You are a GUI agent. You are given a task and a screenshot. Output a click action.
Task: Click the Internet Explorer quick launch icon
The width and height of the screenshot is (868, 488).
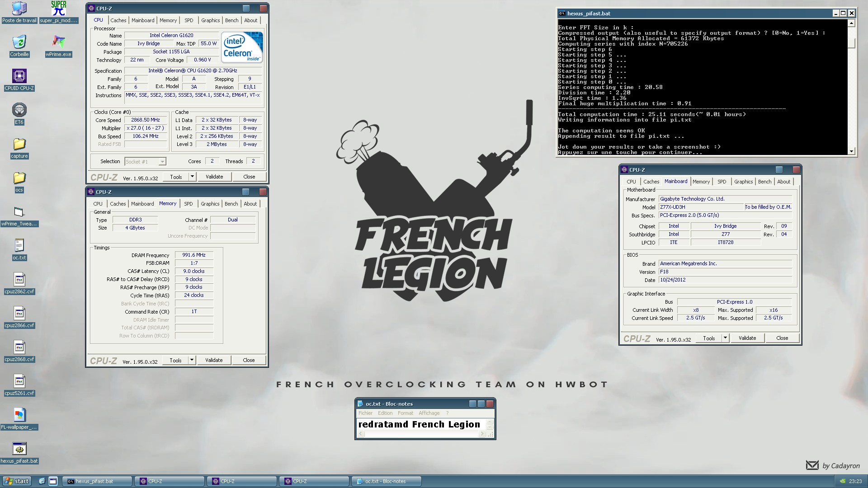coord(42,481)
